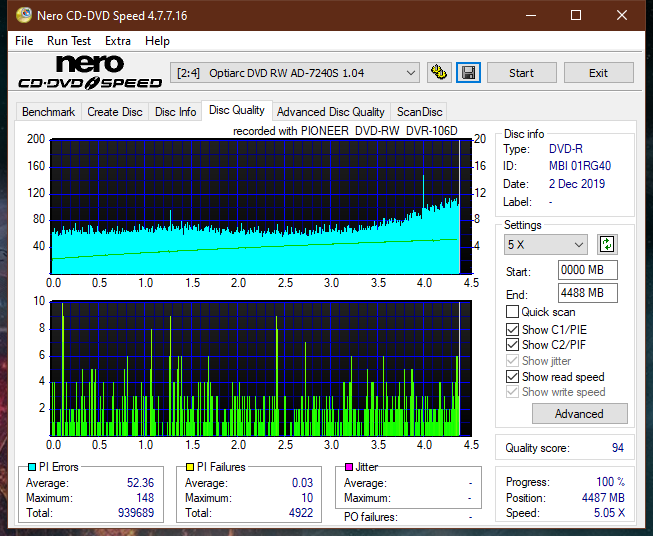Enable the Quick scan checkbox
This screenshot has height=536, width=653.
tap(512, 312)
